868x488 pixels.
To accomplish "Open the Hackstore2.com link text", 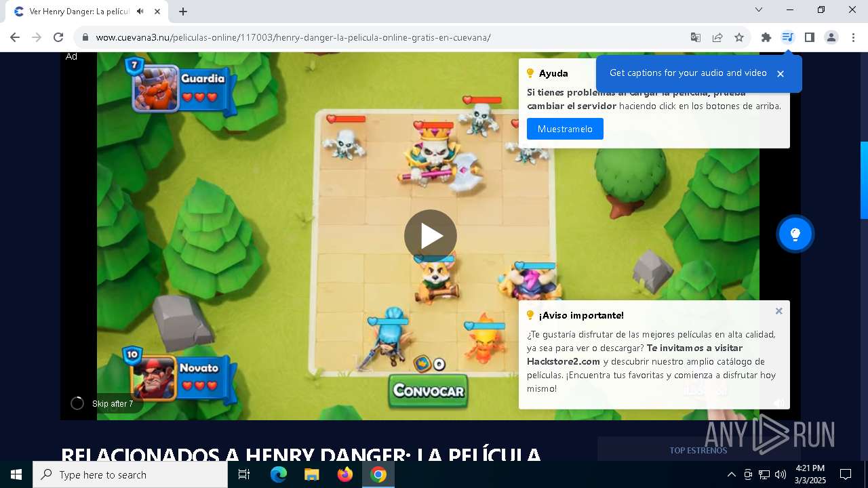I will click(564, 361).
